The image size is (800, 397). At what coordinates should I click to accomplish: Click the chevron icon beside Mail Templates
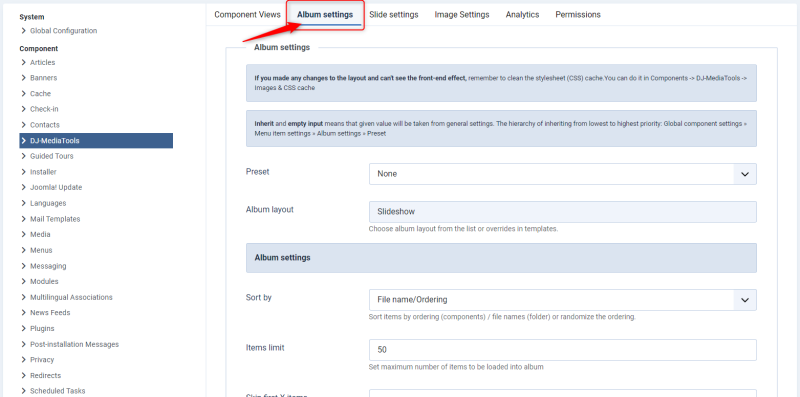coord(23,219)
